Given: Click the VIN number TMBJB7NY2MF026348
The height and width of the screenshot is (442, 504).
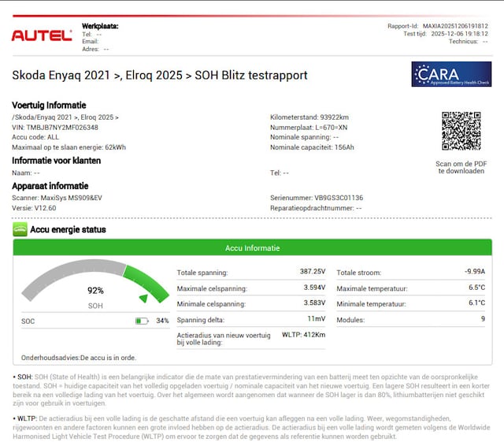Looking at the screenshot, I should click(x=55, y=127).
